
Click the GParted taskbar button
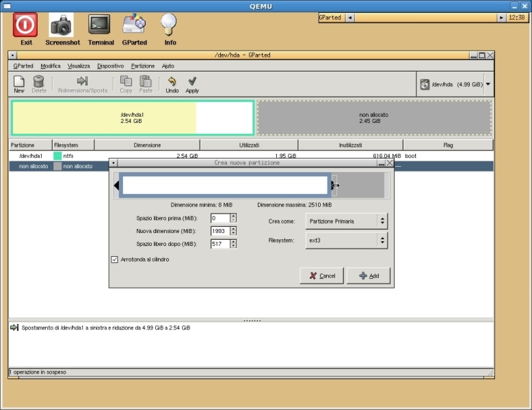[332, 18]
